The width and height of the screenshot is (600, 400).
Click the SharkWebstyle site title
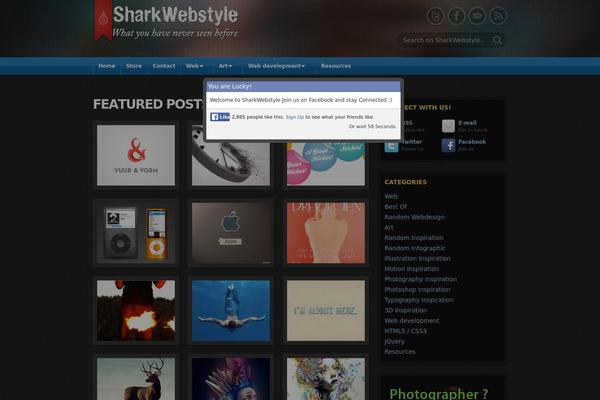coord(175,15)
